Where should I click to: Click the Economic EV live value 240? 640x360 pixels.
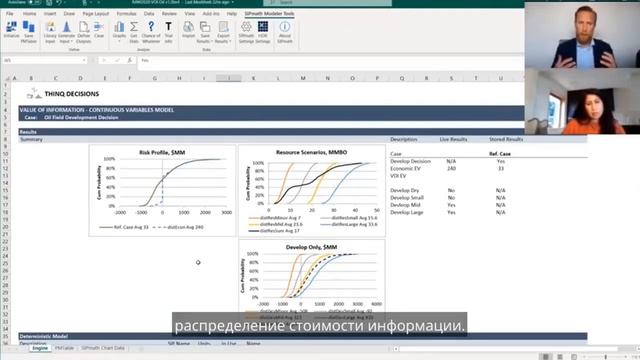tap(451, 168)
